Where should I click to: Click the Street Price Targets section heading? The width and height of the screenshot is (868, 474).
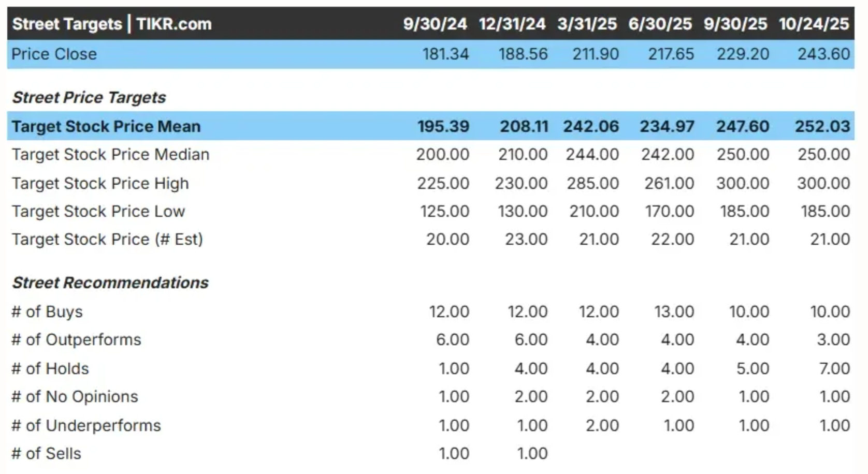89,97
